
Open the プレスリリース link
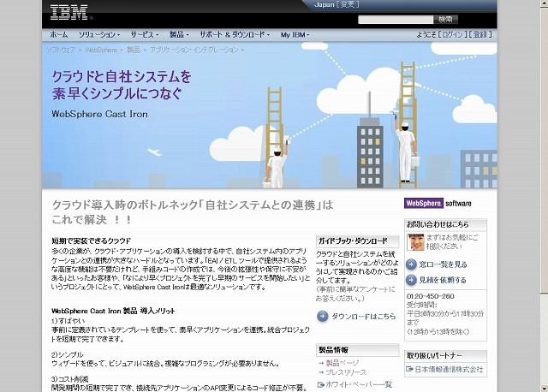[346, 372]
